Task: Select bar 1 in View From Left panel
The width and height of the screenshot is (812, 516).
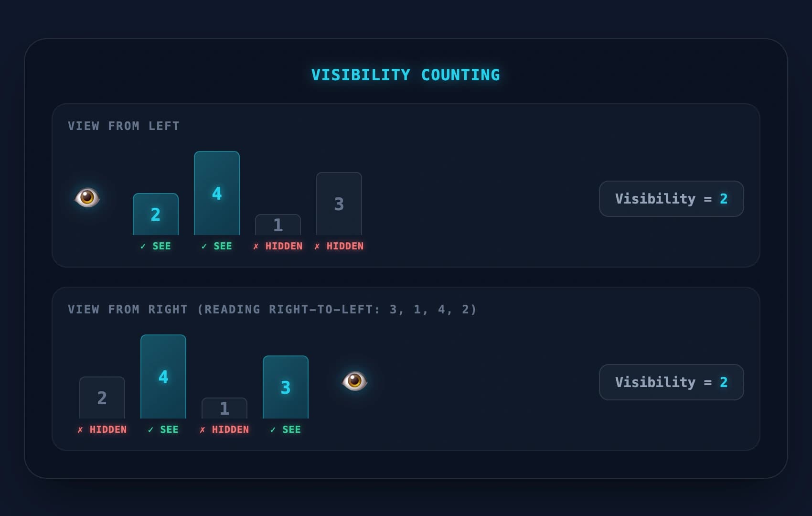Action: (x=278, y=225)
